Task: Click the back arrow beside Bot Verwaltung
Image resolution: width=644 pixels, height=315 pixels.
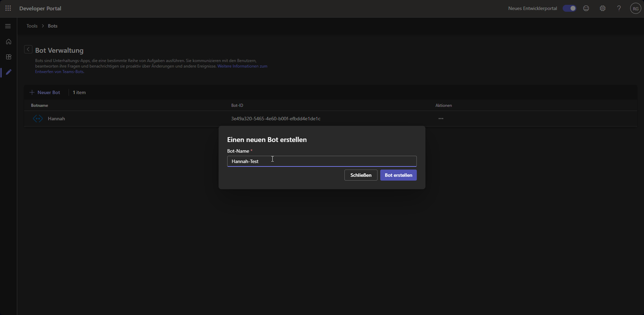Action: pos(28,50)
